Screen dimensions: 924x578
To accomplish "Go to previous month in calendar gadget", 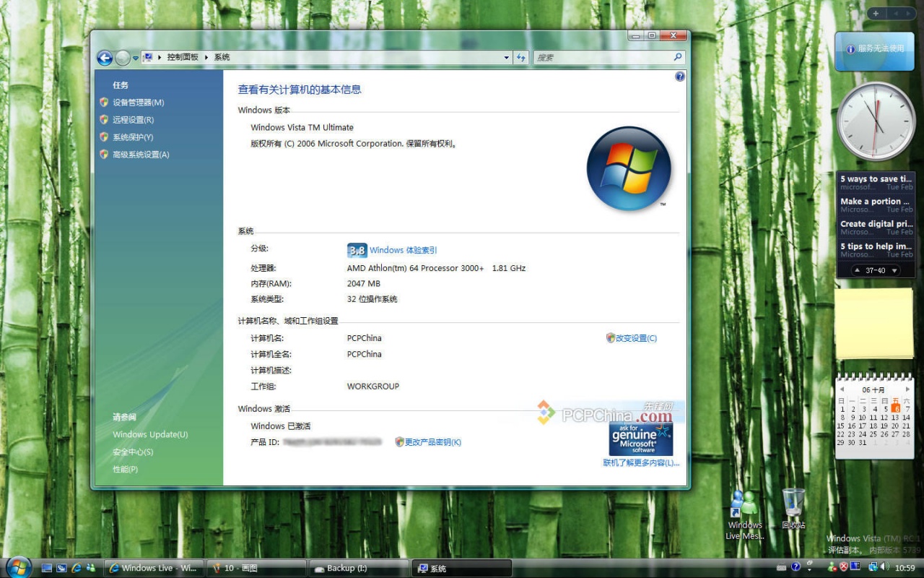I will [x=842, y=389].
